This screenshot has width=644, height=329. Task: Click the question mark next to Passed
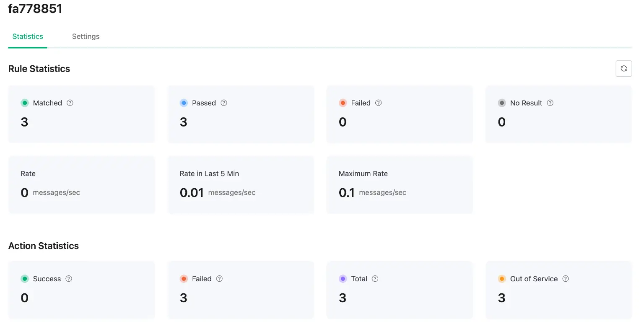224,103
